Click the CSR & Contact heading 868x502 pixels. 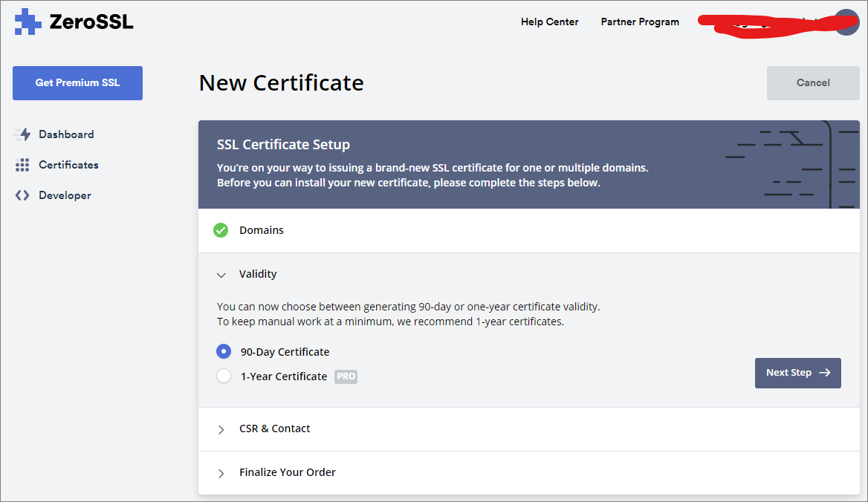point(274,428)
